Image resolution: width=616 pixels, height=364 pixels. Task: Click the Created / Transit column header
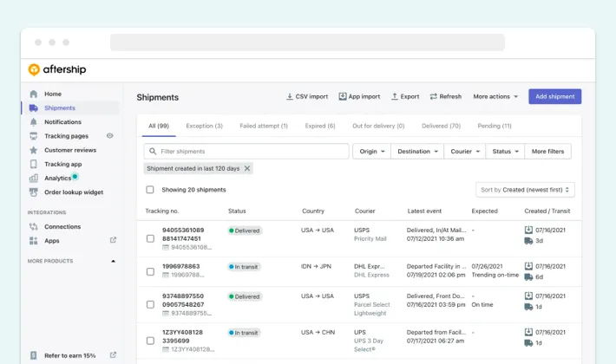click(547, 211)
